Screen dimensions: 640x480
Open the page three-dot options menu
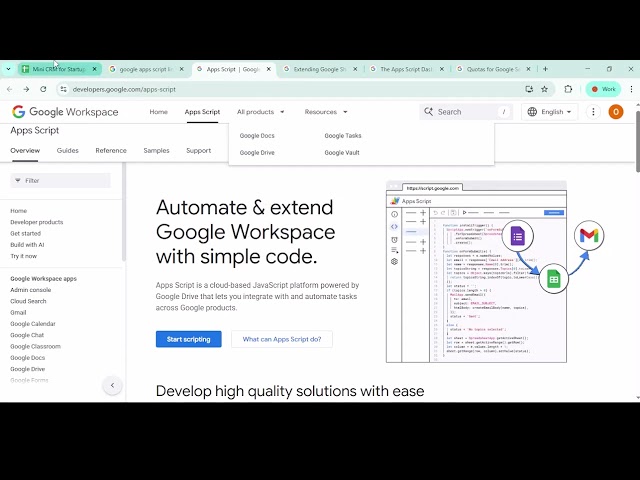pyautogui.click(x=593, y=112)
